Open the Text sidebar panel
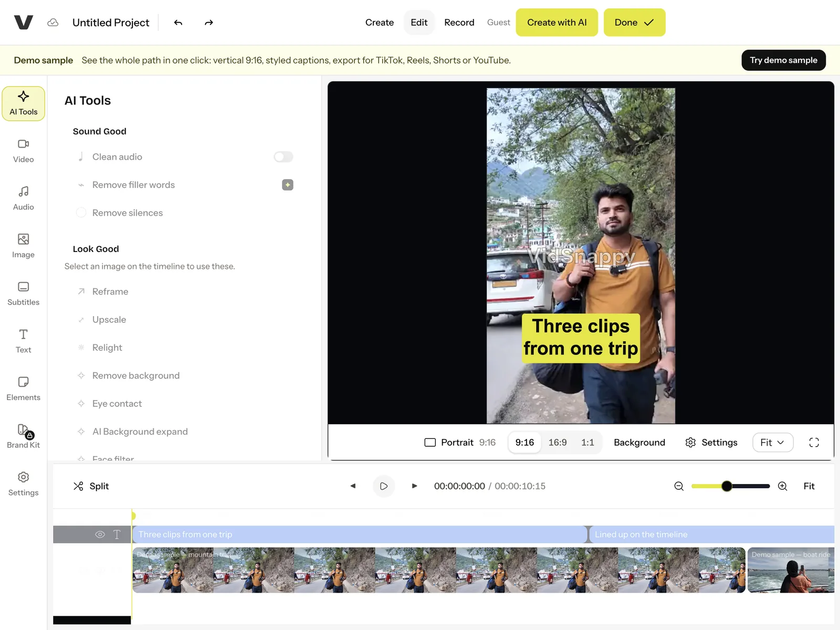Viewport: 840px width, 630px height. coord(24,342)
